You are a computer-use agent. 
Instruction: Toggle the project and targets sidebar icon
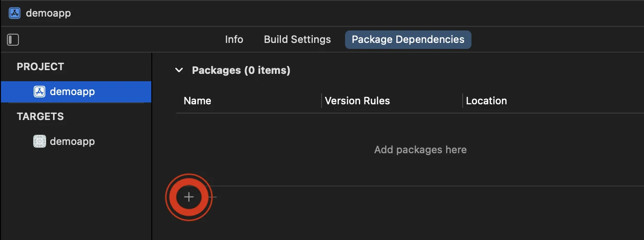[x=13, y=40]
